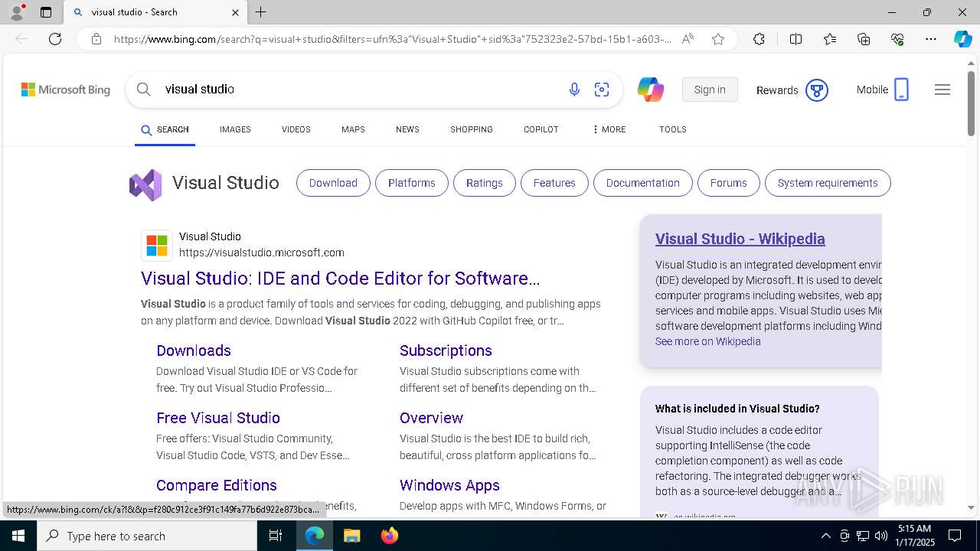Switch to the SHOPPING tab
Screen dimensions: 980x551
pos(472,129)
